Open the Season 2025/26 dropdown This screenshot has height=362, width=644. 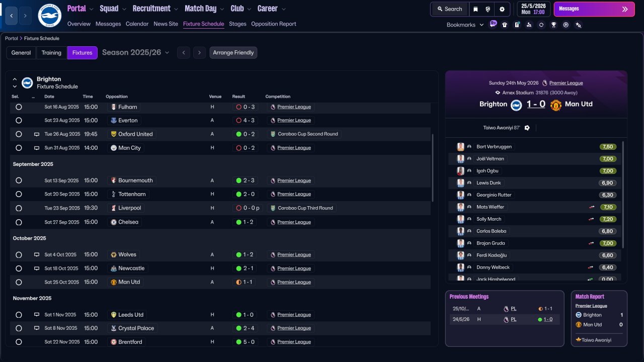[x=136, y=52]
